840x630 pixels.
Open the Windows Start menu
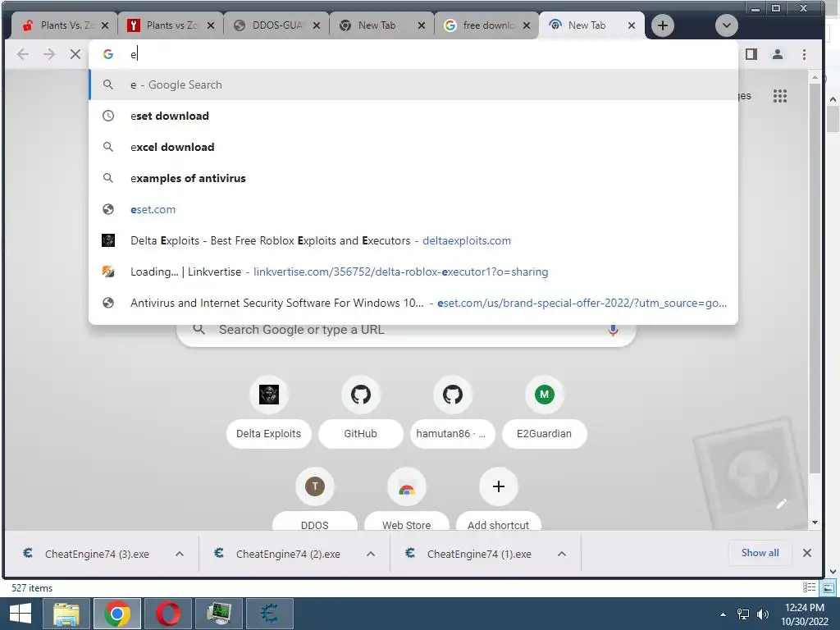pos(21,614)
